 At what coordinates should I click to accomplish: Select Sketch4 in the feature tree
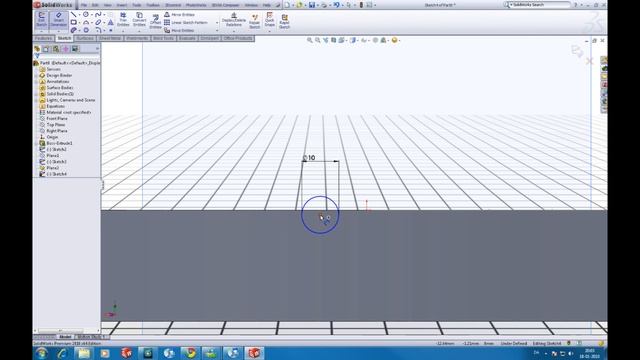(56, 174)
